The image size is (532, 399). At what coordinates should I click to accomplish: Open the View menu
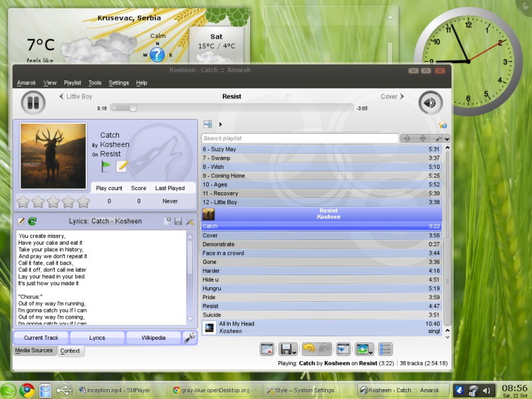point(50,82)
